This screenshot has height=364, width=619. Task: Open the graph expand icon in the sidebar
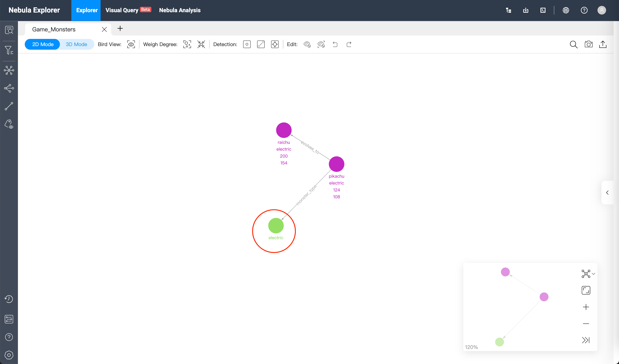tap(9, 70)
